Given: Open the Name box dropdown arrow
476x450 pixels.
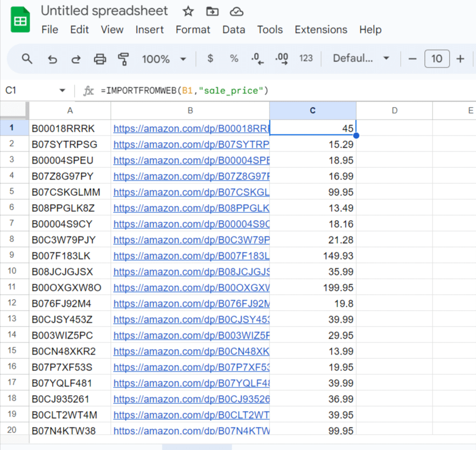Looking at the screenshot, I should (62, 91).
